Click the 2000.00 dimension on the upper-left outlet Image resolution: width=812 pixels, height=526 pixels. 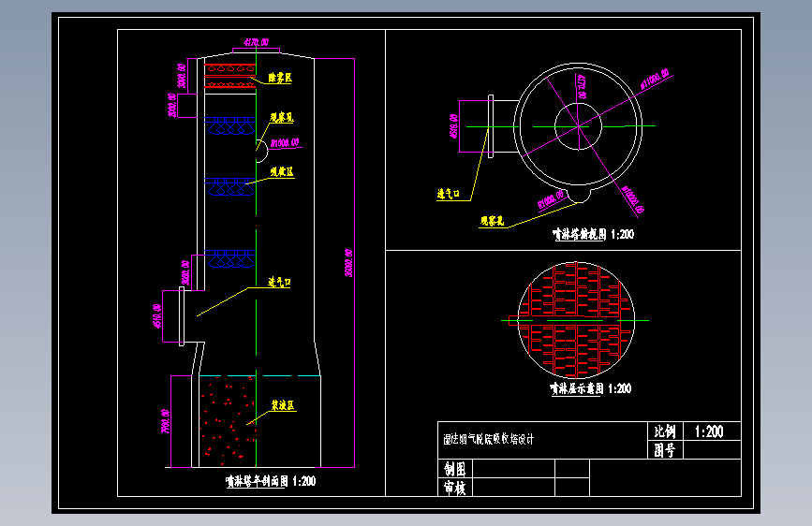[172, 105]
